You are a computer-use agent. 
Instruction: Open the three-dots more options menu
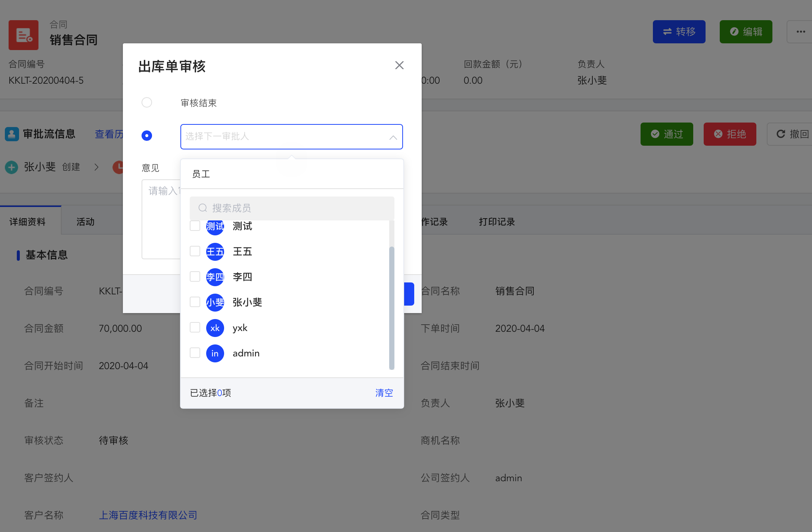(x=800, y=32)
